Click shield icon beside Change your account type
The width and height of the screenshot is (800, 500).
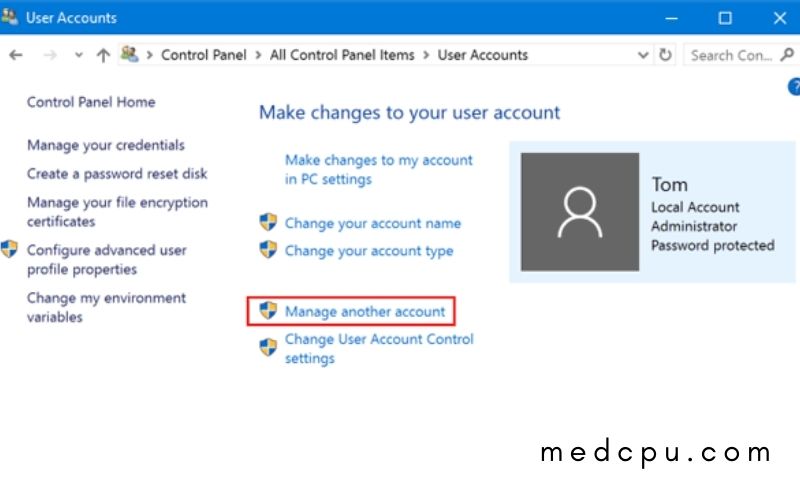coord(268,249)
